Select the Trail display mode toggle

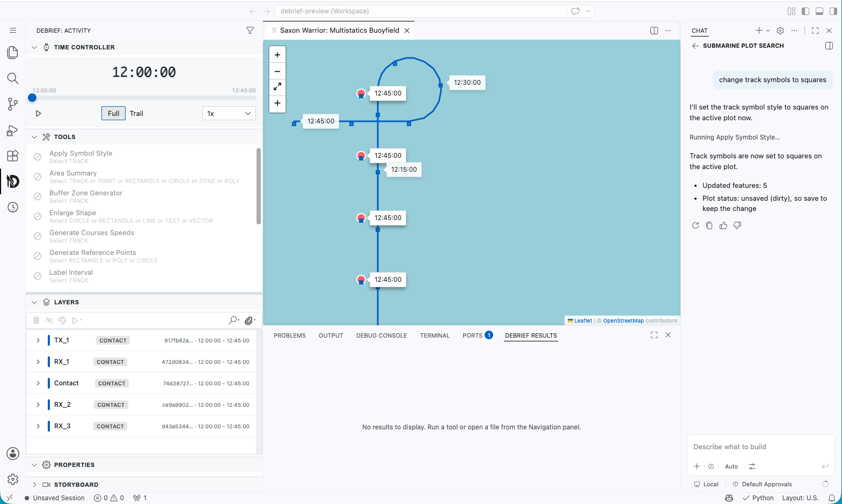pos(136,113)
